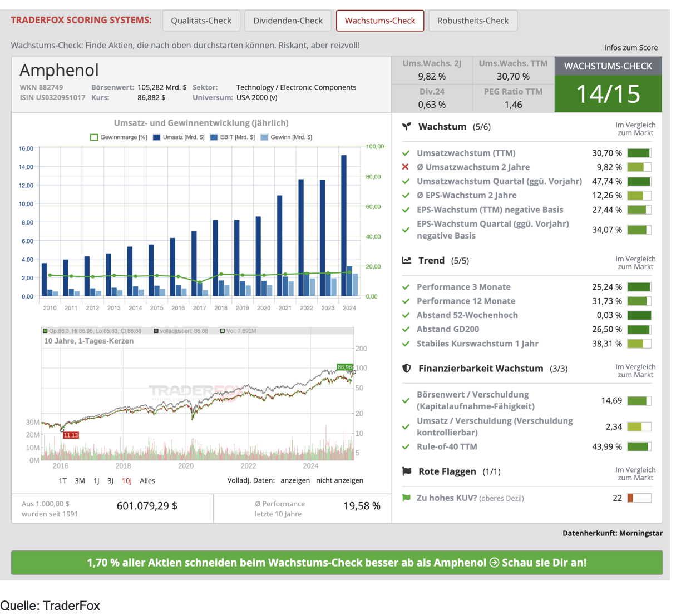Click the Infos zum Score link
This screenshot has height=616, width=681.
click(x=631, y=48)
